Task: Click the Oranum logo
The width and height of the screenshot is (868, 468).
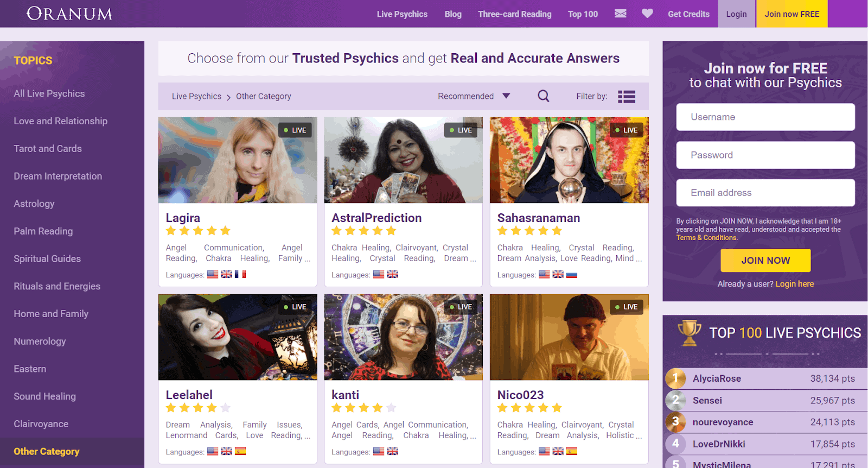Action: [x=69, y=14]
